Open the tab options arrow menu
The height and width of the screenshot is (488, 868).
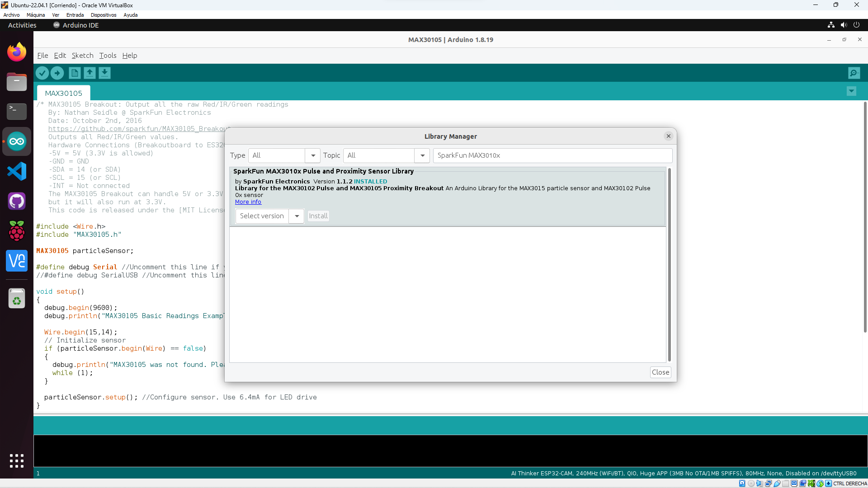tap(851, 91)
